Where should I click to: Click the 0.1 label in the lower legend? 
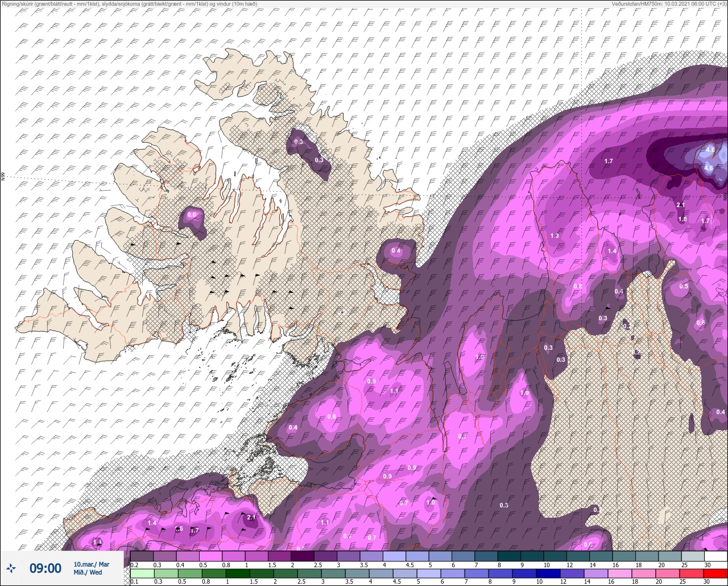[x=134, y=582]
